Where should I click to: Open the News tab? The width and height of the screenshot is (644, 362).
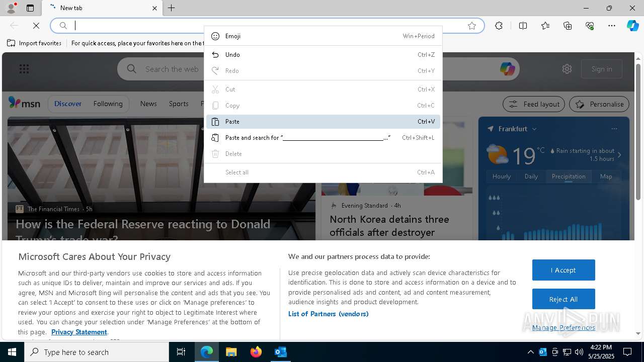[148, 104]
